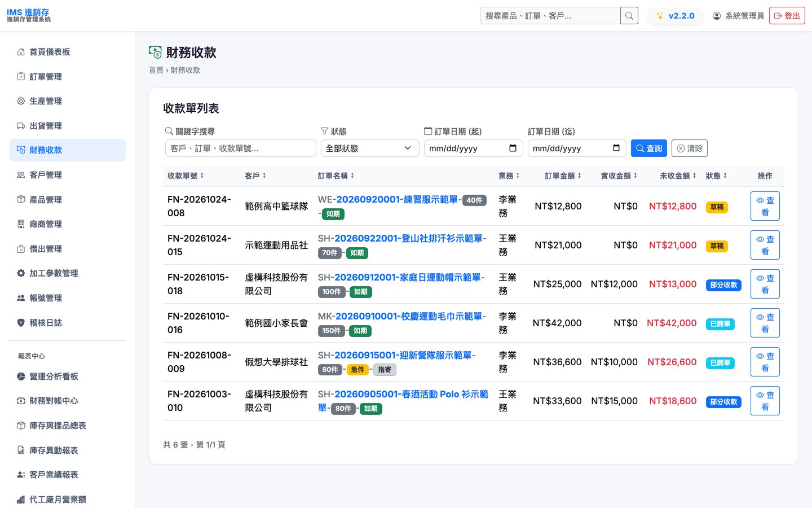Open the 全部狀態 status dropdown

(x=369, y=148)
